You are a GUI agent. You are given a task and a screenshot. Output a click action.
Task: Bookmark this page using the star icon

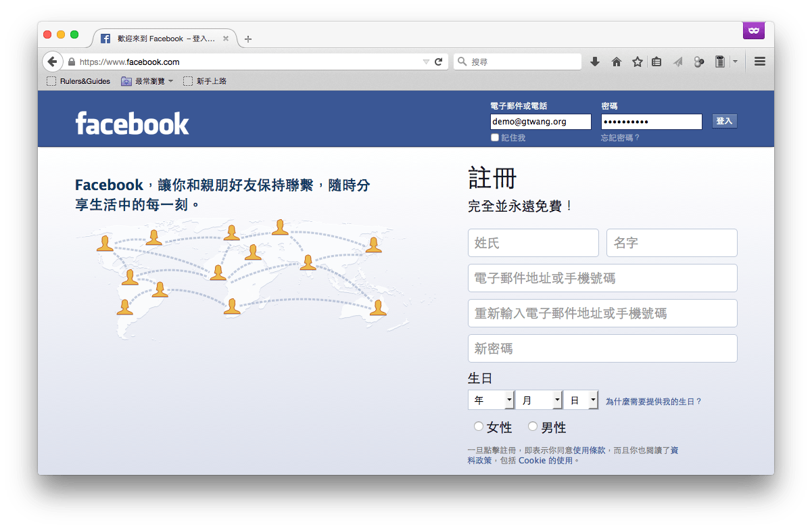[x=637, y=61]
